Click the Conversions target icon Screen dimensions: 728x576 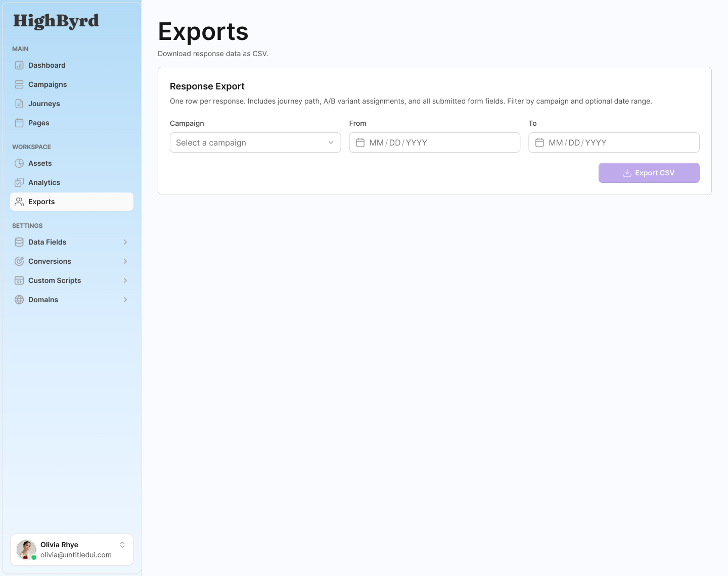[19, 261]
